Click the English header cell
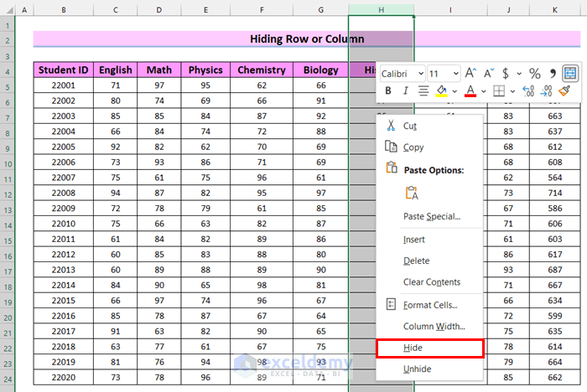Screen dimensions: 587x392 click(x=116, y=70)
